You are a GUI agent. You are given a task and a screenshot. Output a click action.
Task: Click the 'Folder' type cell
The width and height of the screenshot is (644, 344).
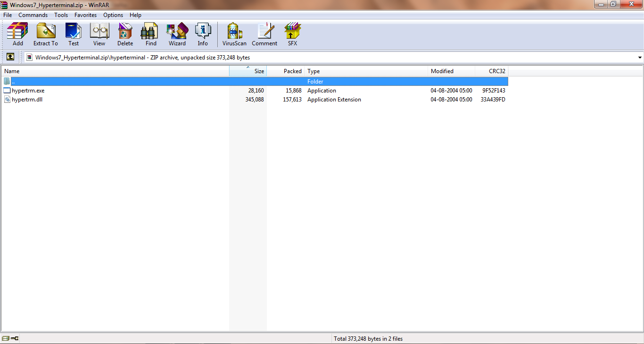point(315,82)
